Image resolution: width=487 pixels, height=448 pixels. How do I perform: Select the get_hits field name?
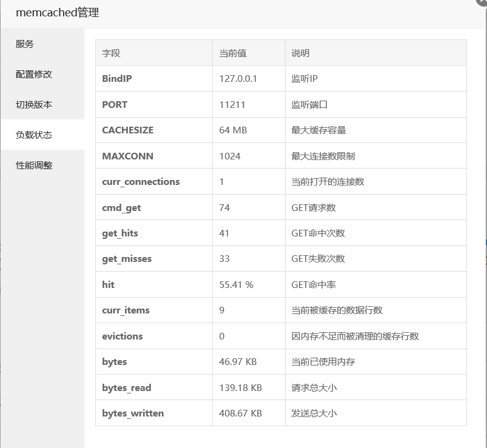(x=120, y=233)
